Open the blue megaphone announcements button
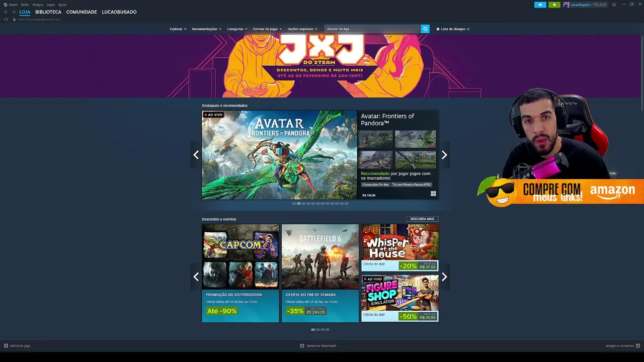644x362 pixels. [x=540, y=5]
